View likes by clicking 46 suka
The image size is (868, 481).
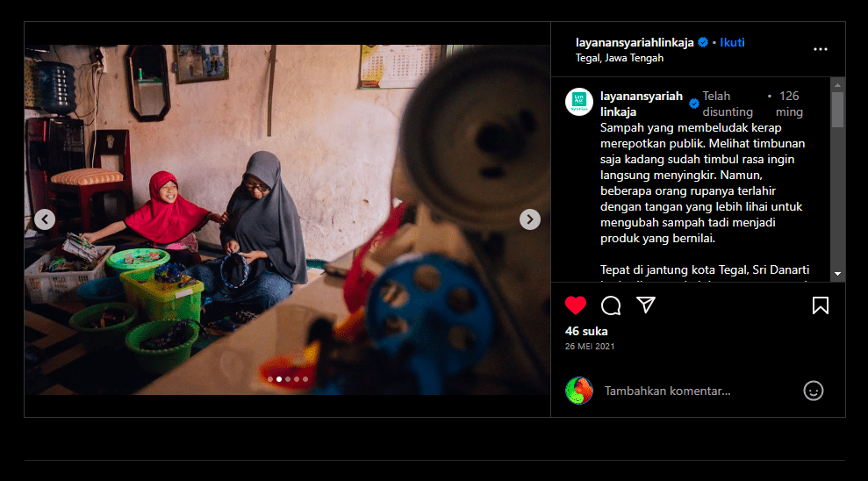586,331
